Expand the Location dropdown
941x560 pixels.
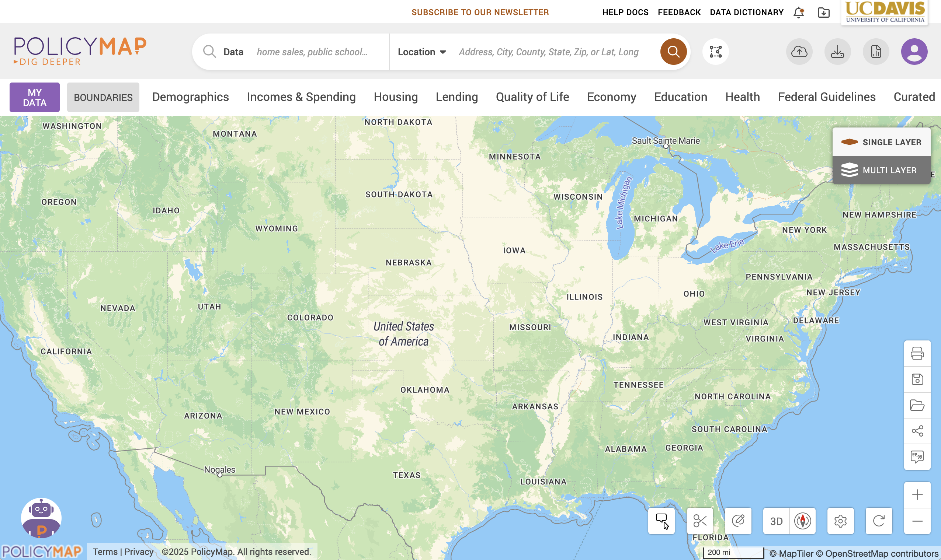(422, 52)
